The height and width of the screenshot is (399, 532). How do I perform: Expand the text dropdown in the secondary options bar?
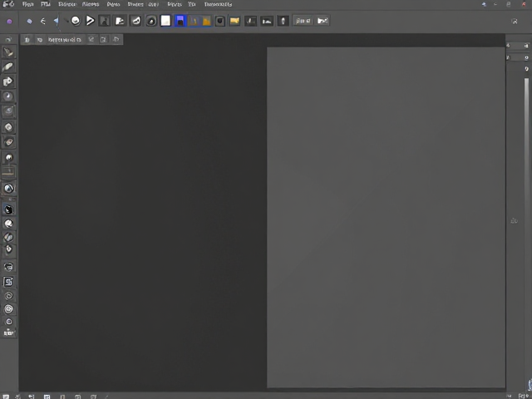tap(65, 40)
